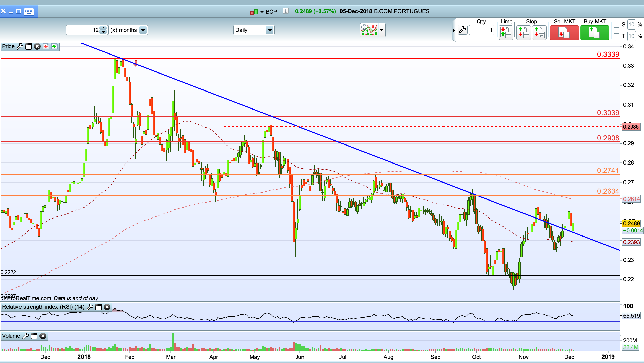The image size is (644, 363).
Task: Open the Daily timeframe dropdown
Action: click(270, 30)
